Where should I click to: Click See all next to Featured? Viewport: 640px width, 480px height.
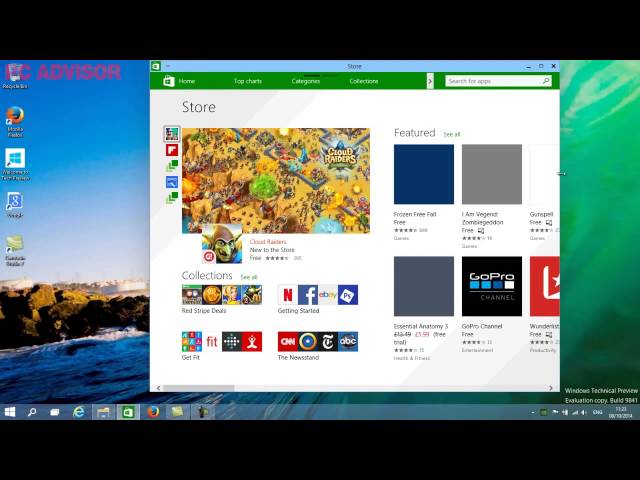452,134
